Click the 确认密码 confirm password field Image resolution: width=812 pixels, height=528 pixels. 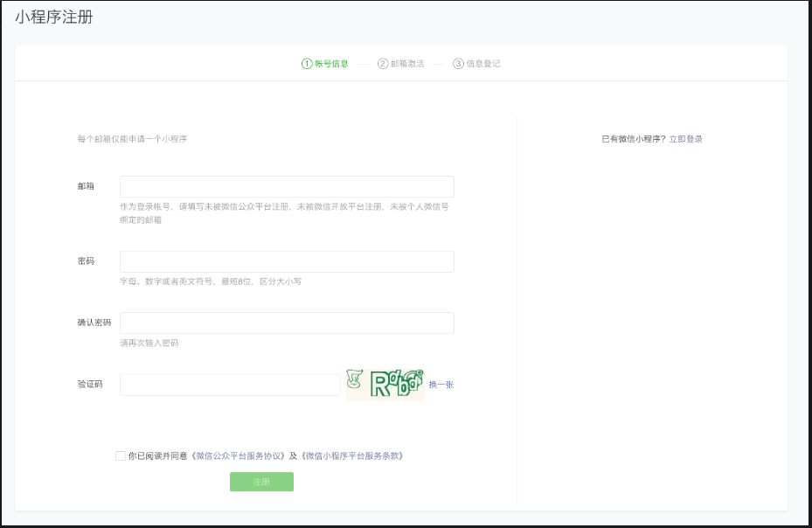click(x=287, y=323)
